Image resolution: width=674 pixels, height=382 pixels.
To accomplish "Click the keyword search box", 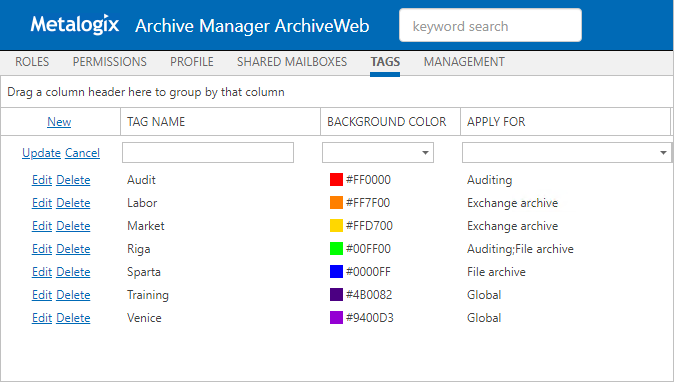I will (x=490, y=26).
